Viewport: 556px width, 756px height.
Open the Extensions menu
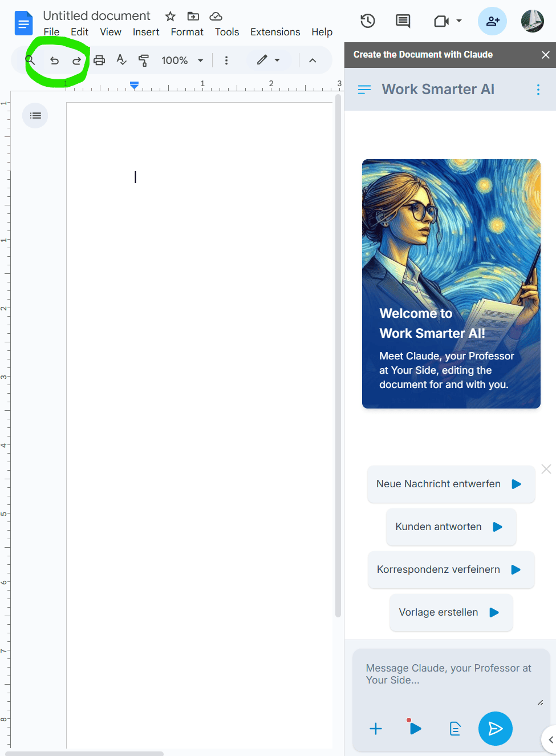click(275, 32)
